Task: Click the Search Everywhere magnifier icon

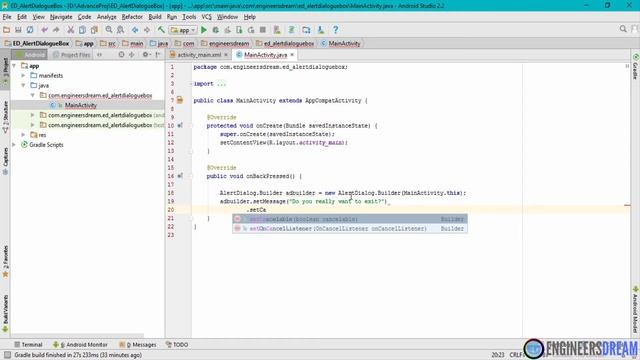Action: 623,29
